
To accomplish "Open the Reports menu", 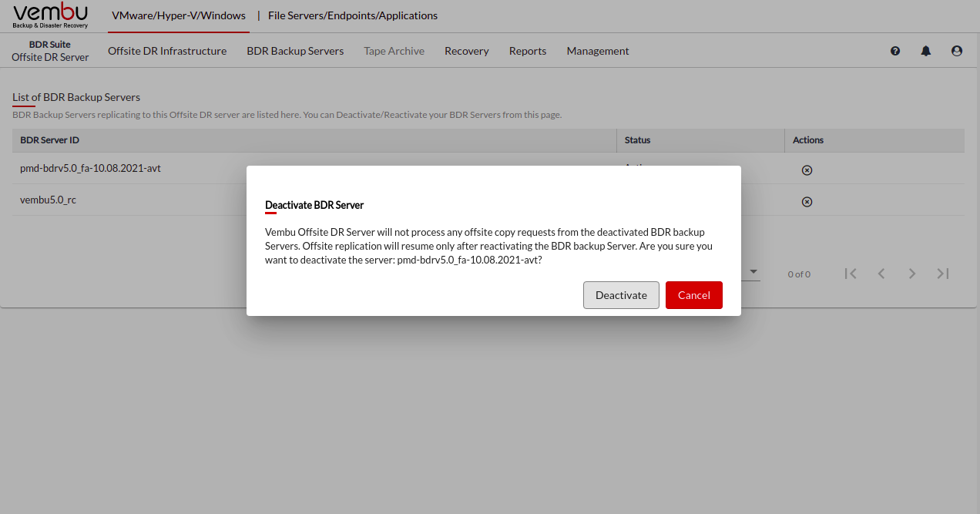I will [x=528, y=51].
